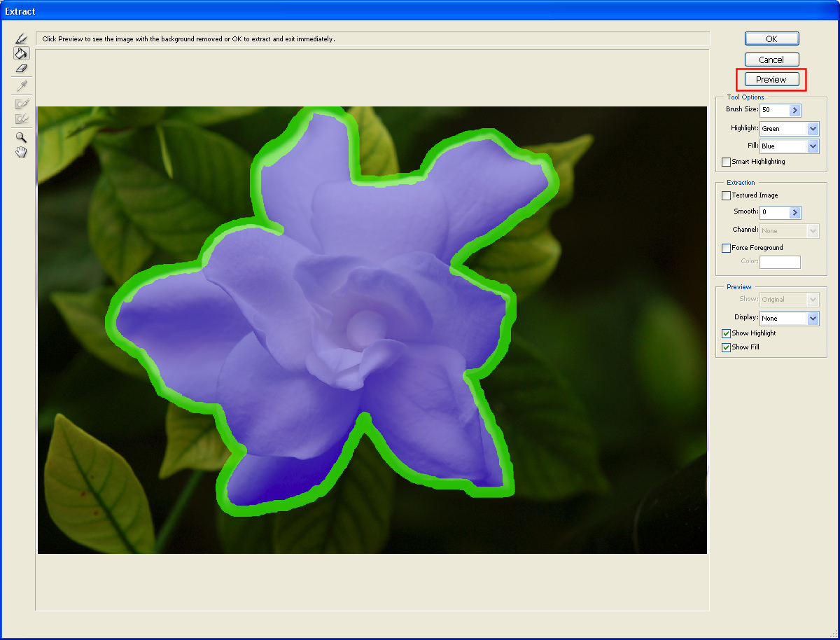Select the Fill tool

21,53
